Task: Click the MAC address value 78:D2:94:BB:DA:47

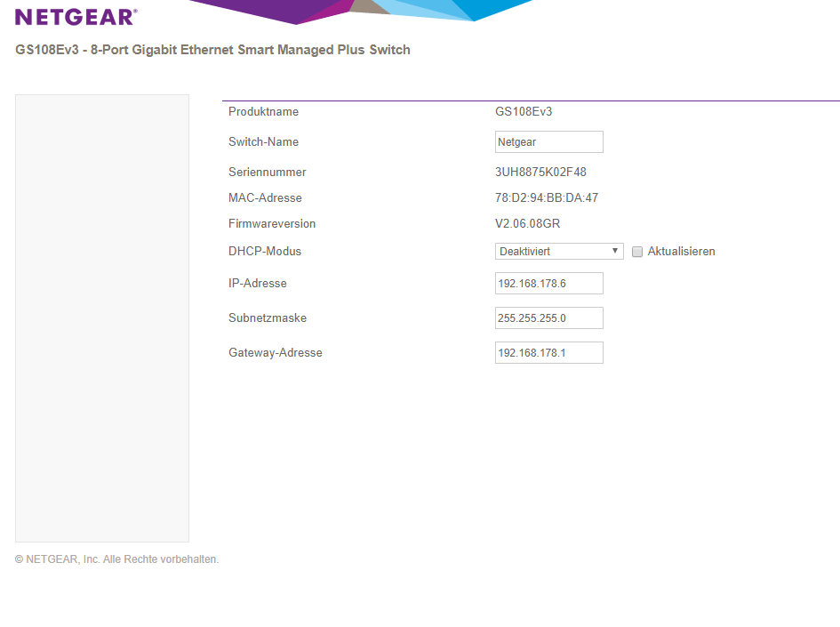Action: pyautogui.click(x=546, y=198)
